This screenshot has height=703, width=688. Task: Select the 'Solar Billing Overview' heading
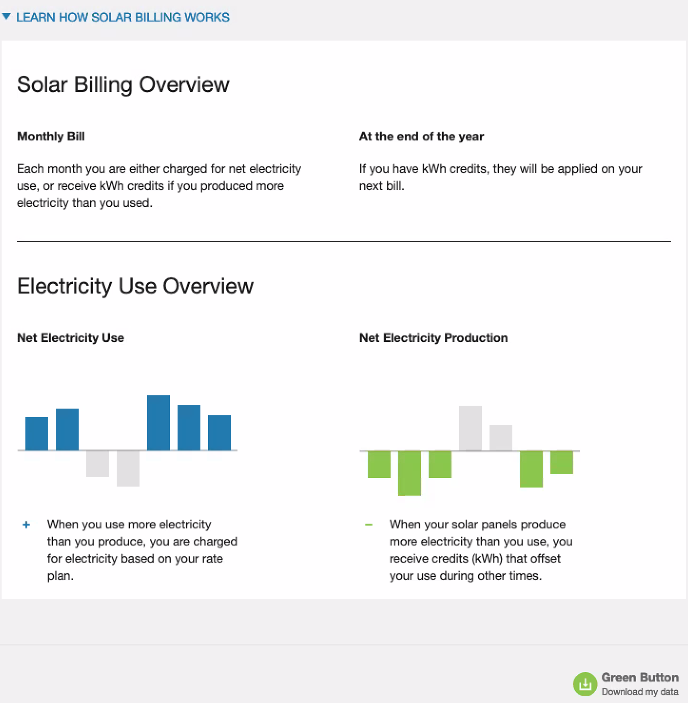click(x=123, y=84)
